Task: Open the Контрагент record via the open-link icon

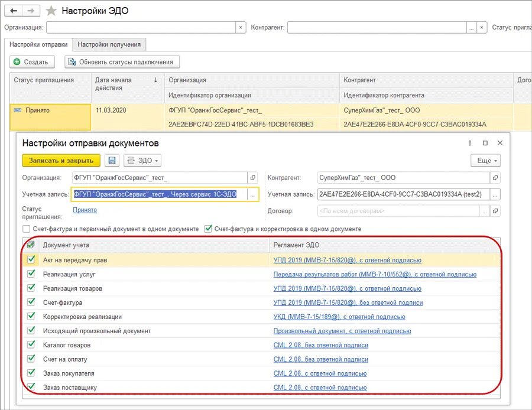Action: 495,178
